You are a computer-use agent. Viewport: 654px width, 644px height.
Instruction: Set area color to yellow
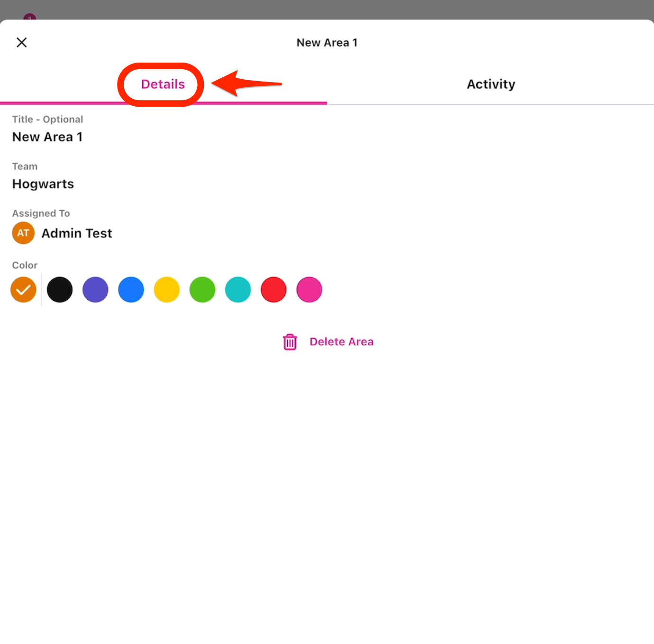click(x=167, y=290)
